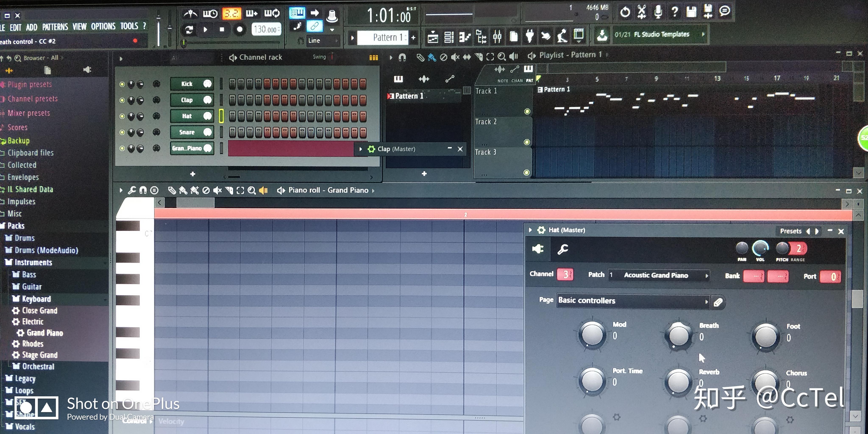Click the edit pencil icon beside Page dropdown
Screen dimensions: 868x434
pos(718,302)
